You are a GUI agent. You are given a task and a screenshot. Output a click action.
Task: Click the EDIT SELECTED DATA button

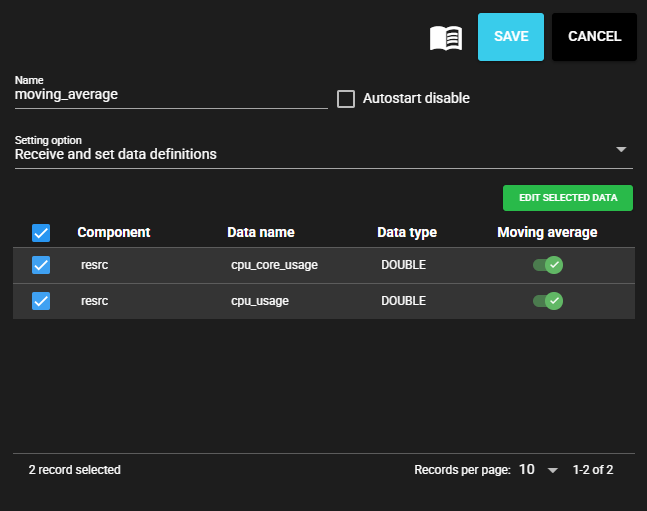(567, 198)
